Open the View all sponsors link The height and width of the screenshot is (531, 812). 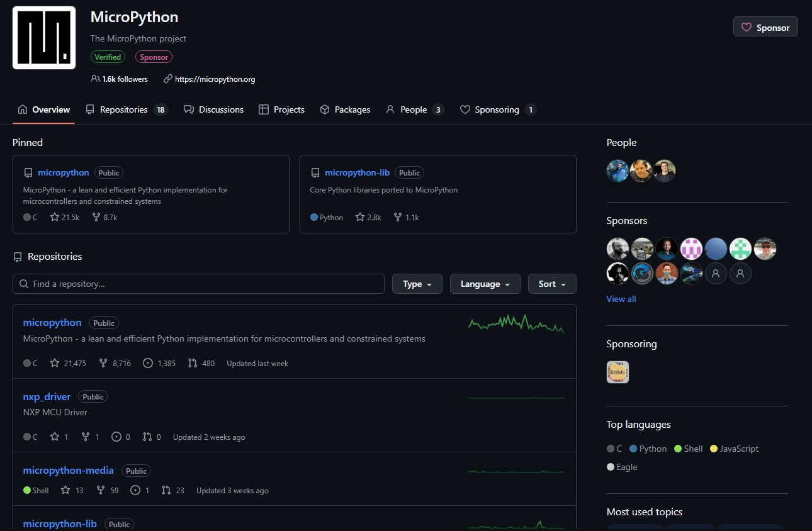(x=621, y=299)
